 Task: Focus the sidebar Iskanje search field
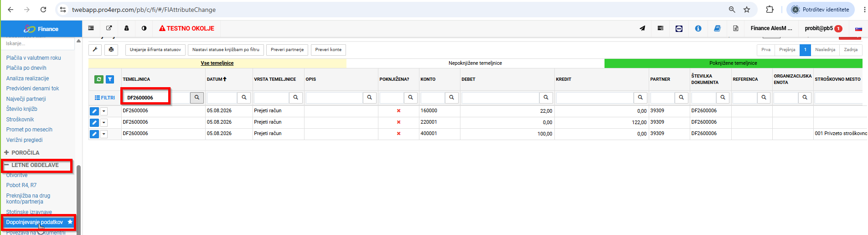pyautogui.click(x=37, y=43)
